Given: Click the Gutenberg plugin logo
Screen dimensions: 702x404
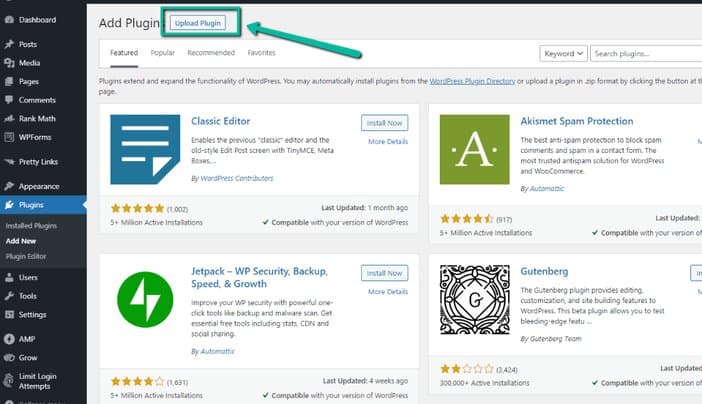Looking at the screenshot, I should [475, 299].
